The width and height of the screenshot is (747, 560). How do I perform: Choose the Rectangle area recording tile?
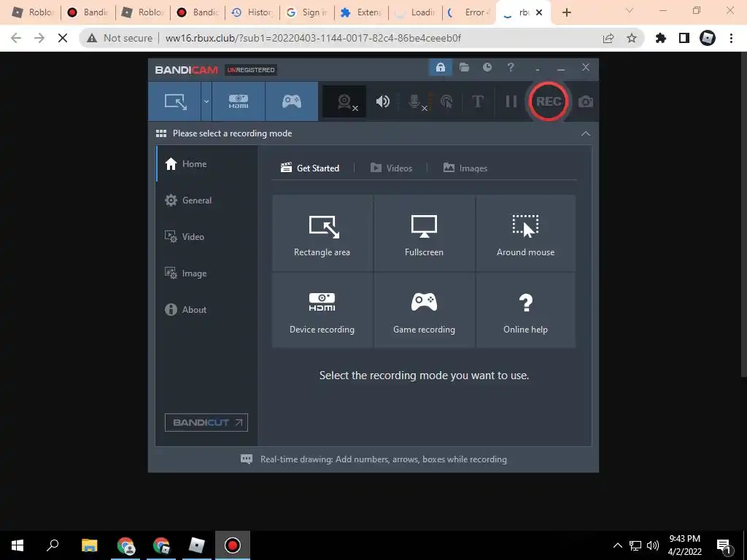pyautogui.click(x=322, y=233)
